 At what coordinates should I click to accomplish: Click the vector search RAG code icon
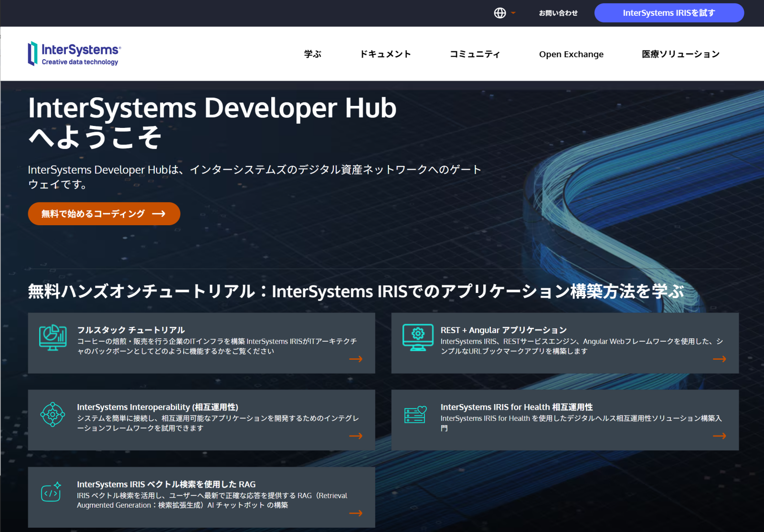click(51, 492)
